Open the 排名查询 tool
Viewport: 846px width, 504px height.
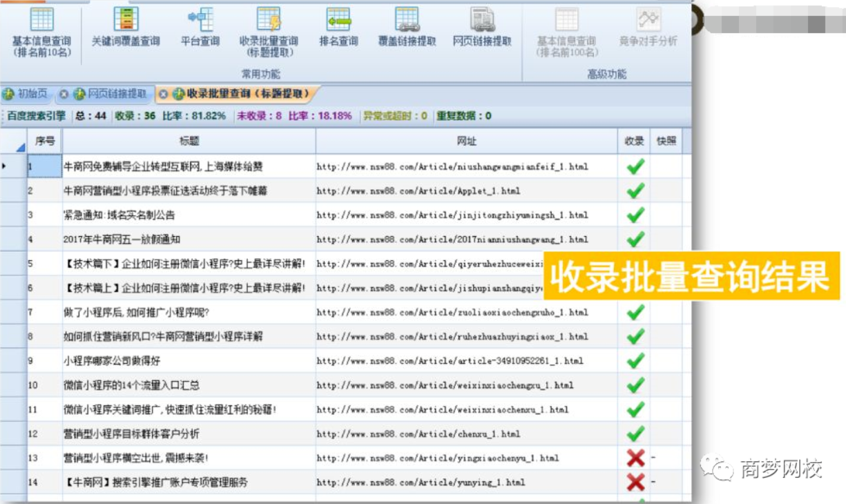338,28
